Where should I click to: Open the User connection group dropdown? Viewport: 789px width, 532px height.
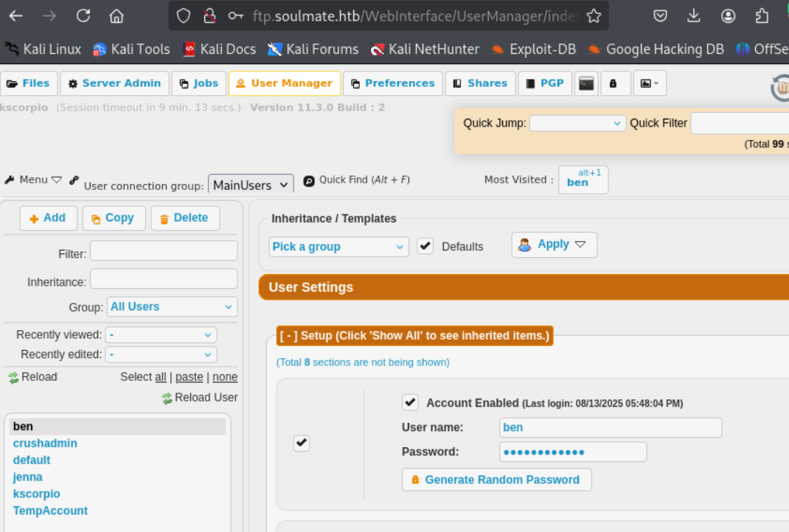(251, 185)
